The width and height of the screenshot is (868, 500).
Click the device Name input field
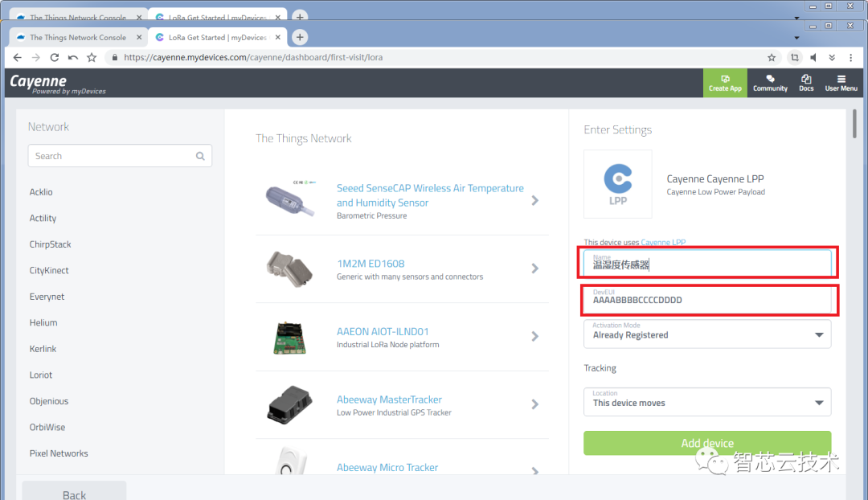point(707,263)
